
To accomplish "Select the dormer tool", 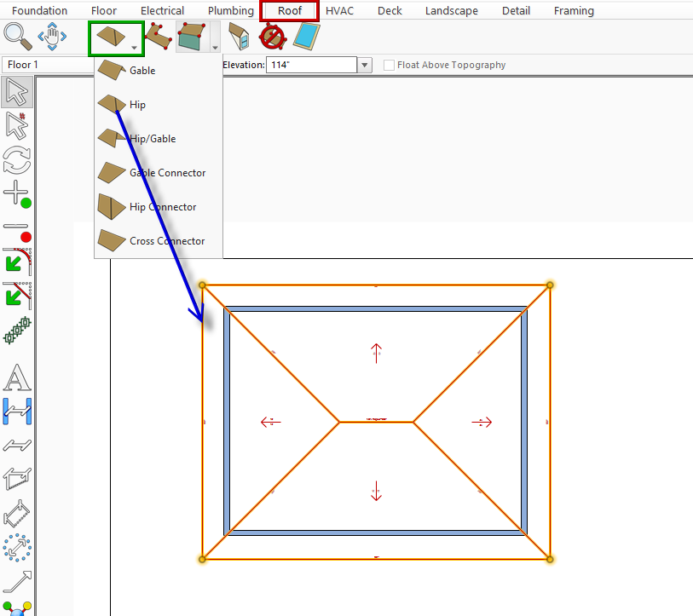I will pos(239,37).
